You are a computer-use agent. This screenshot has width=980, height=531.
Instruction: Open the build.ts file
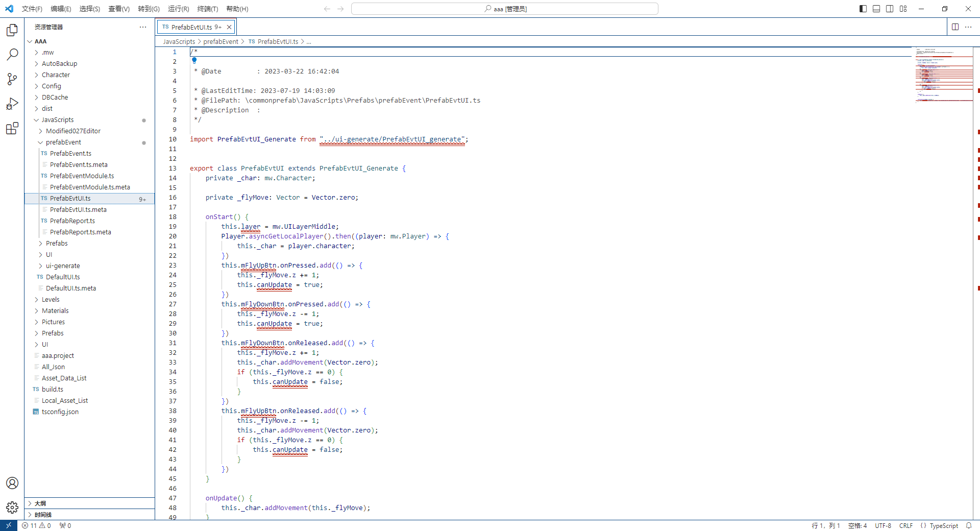click(53, 390)
